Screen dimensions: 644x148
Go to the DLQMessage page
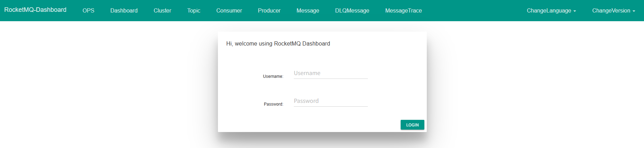352,10
